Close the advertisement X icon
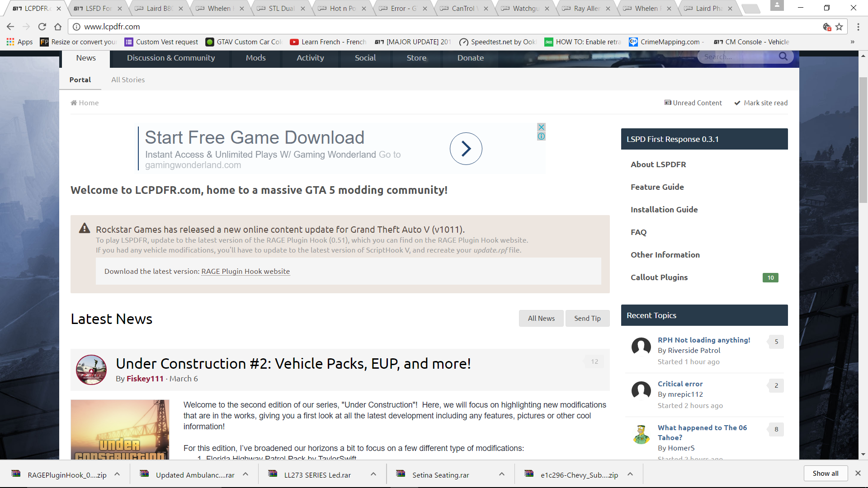868x488 pixels. click(x=541, y=127)
